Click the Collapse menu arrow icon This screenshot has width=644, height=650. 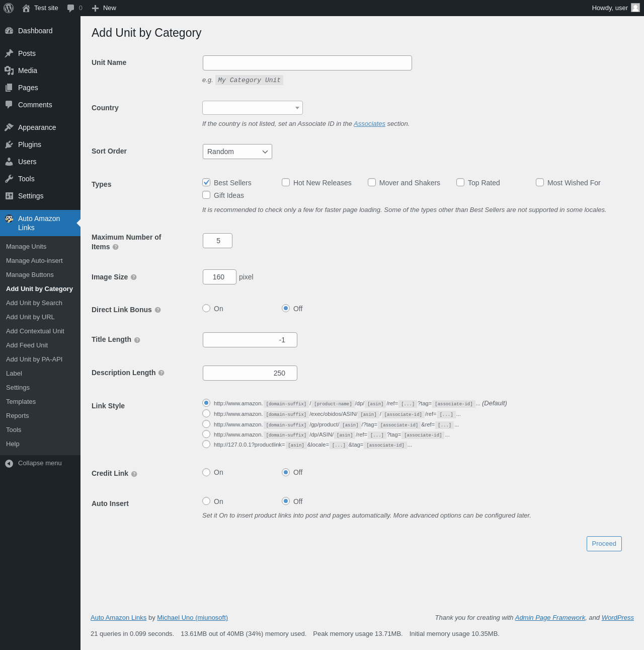(9, 463)
